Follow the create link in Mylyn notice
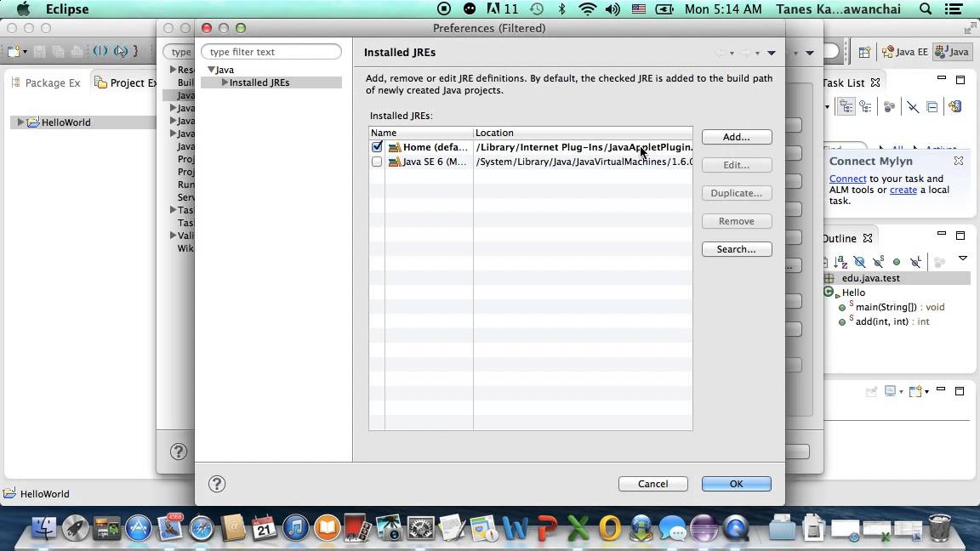The image size is (980, 551). click(x=903, y=190)
